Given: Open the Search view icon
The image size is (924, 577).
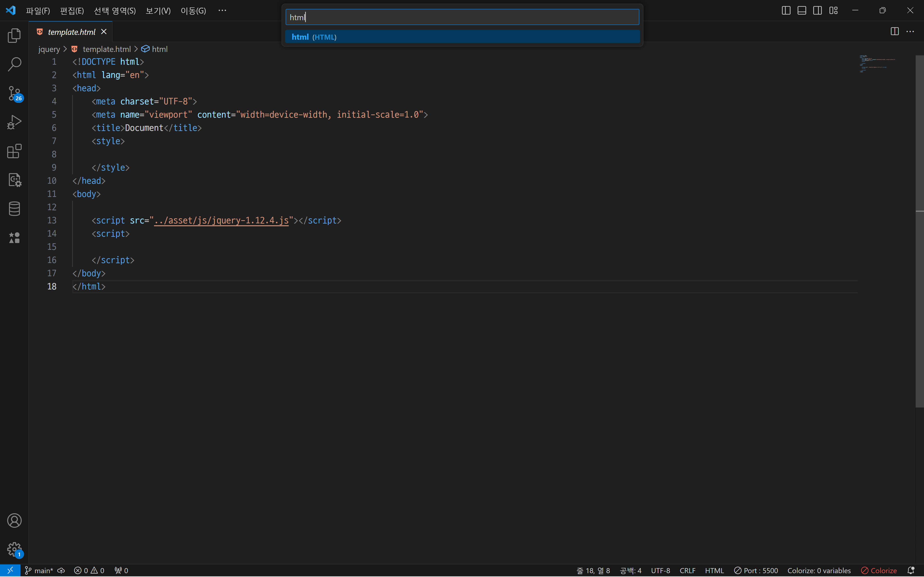Looking at the screenshot, I should coord(14,64).
